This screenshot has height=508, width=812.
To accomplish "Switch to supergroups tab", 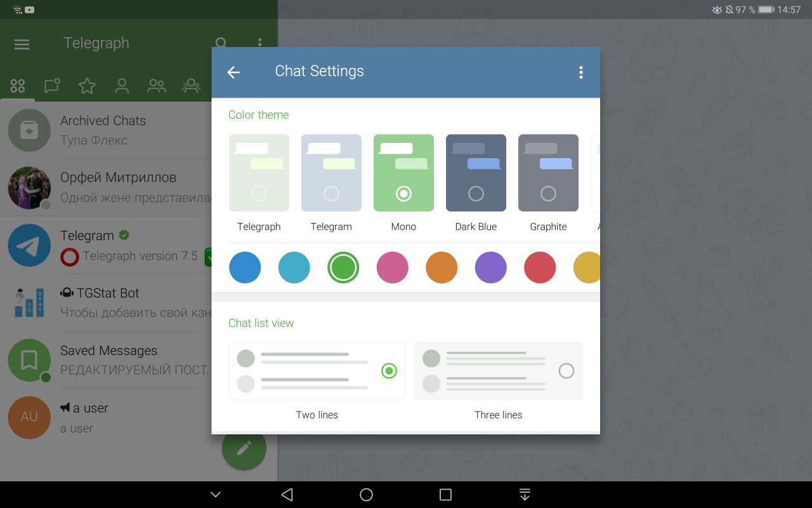I will pos(191,86).
